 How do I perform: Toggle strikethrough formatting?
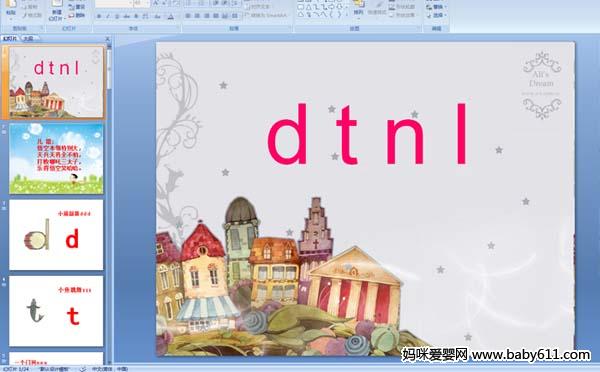(x=126, y=16)
